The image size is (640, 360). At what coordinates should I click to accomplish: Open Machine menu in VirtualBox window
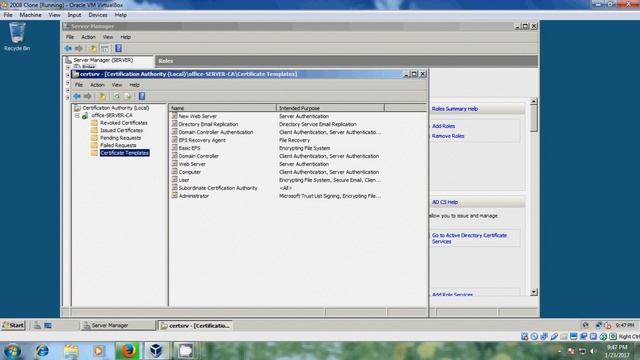(31, 15)
